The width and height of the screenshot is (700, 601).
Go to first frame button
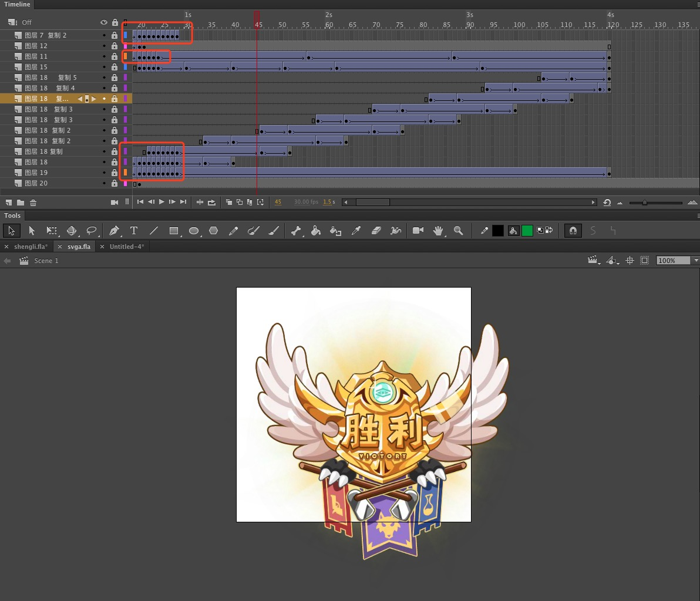click(x=140, y=202)
